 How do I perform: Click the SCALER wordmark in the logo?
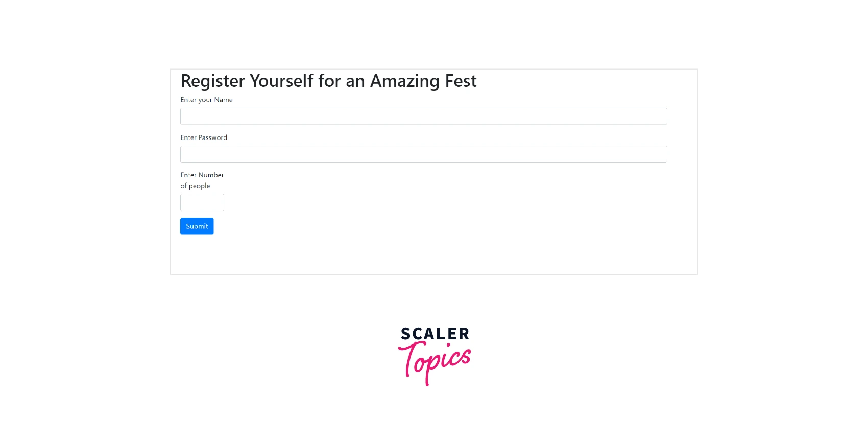coord(435,334)
